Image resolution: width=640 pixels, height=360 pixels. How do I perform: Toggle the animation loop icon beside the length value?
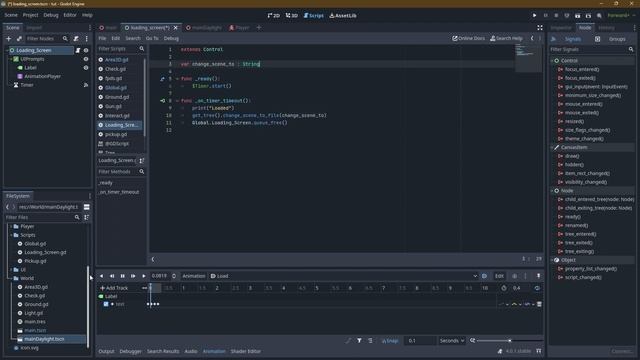coord(537,288)
